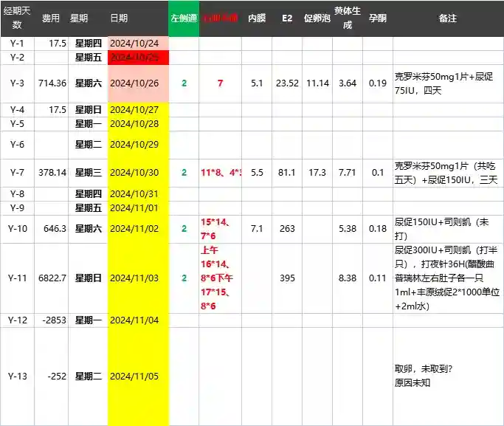Select the 促卵泡 value 17.3
Image resolution: width=504 pixels, height=426 pixels.
pos(317,173)
